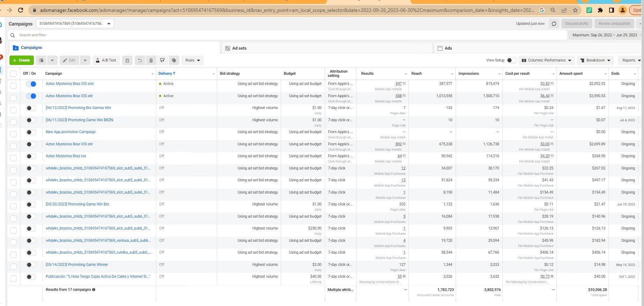Image resolution: width=644 pixels, height=306 pixels.
Task: Click the info icon beside Results from 17 campaigns
Action: (x=93, y=290)
